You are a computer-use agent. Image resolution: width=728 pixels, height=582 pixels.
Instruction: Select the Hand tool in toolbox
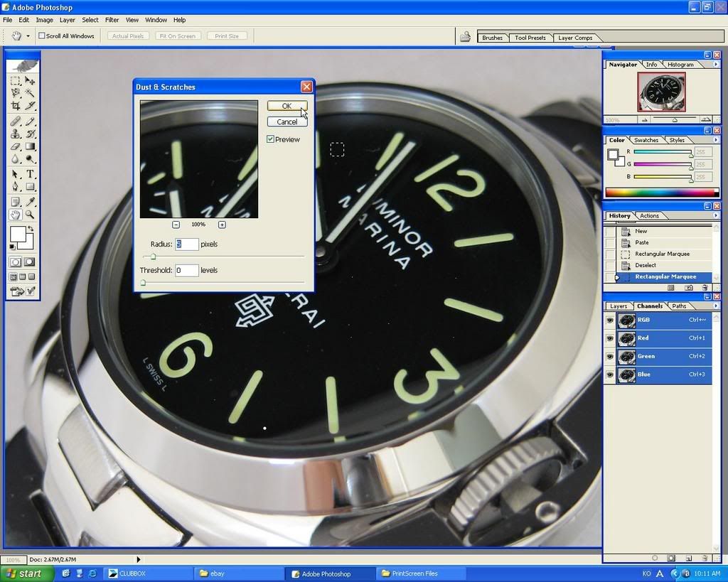click(16, 215)
